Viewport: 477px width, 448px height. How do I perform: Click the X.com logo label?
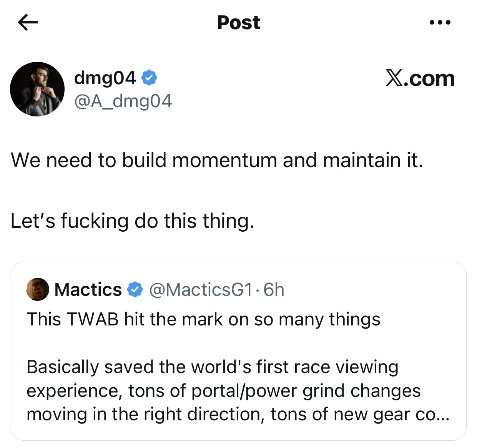(x=420, y=78)
